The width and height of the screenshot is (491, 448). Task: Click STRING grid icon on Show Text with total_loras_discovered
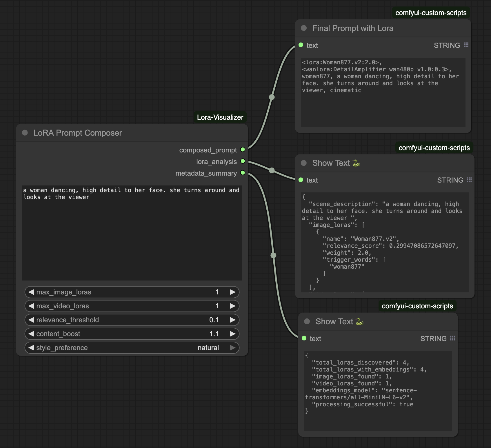[453, 338]
